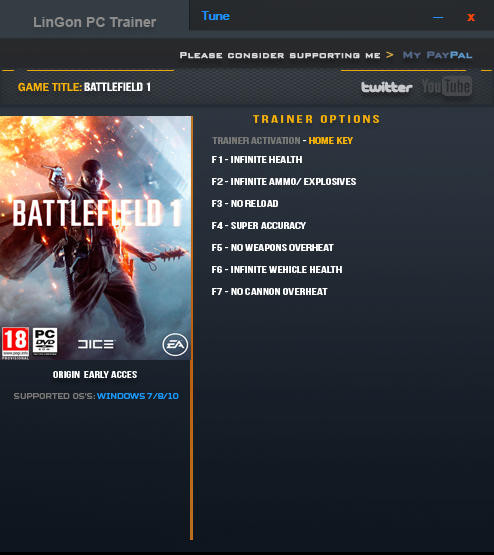This screenshot has height=555, width=494.
Task: Open the Twitter link icon
Action: (x=386, y=87)
